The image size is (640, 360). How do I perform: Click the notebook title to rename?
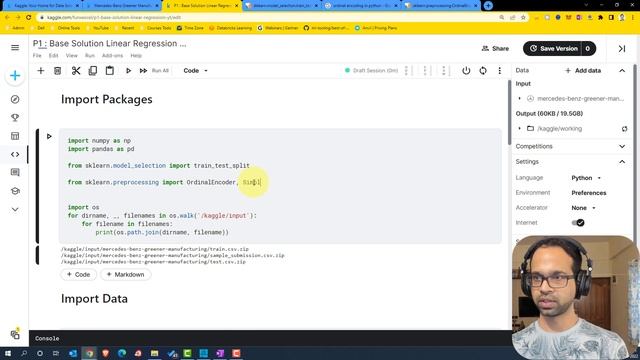pyautogui.click(x=109, y=44)
